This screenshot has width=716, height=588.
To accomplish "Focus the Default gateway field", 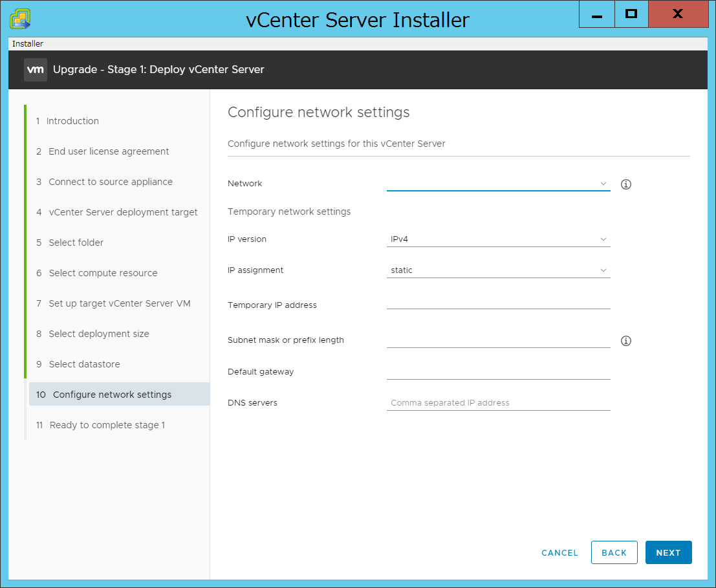I will click(x=498, y=372).
